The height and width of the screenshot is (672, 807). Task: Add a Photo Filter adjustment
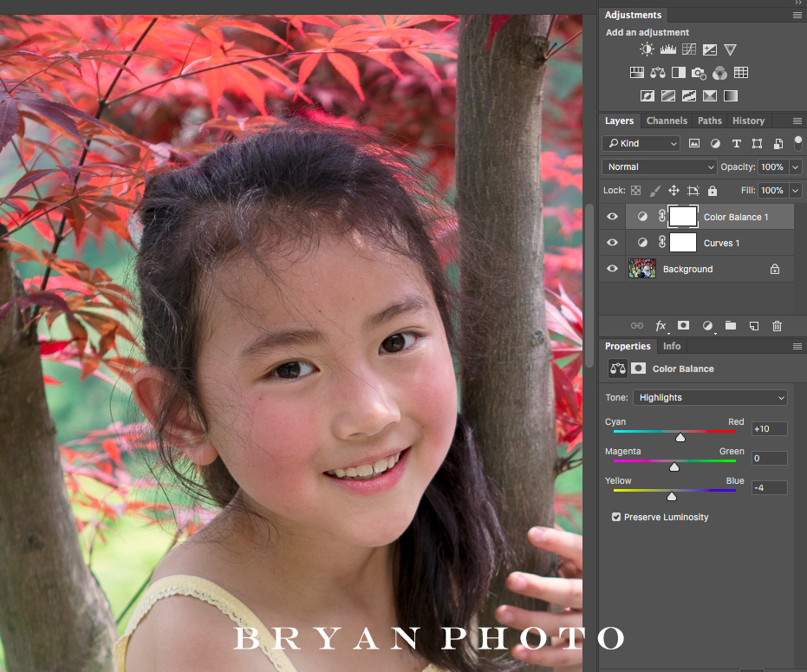699,73
